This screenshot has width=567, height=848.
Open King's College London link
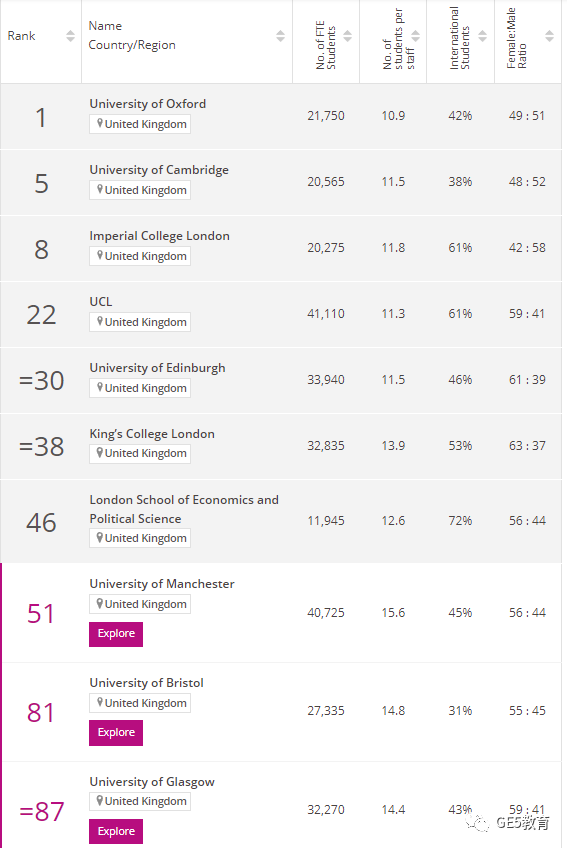(x=152, y=434)
